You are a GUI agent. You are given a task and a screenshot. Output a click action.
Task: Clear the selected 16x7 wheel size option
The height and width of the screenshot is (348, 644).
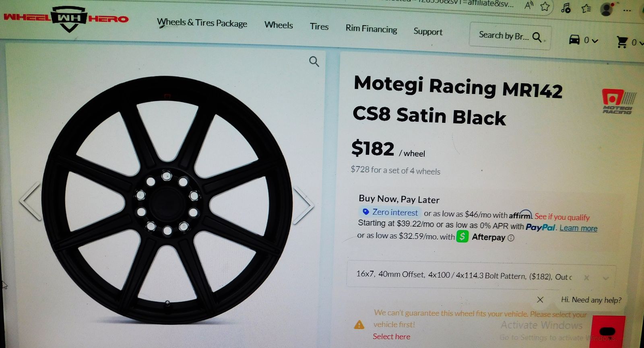(x=586, y=278)
